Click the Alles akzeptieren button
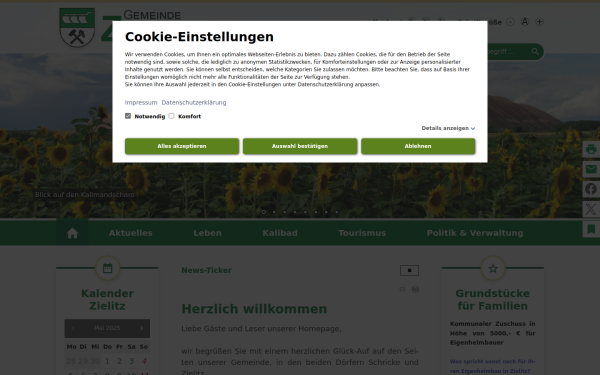 pos(182,146)
